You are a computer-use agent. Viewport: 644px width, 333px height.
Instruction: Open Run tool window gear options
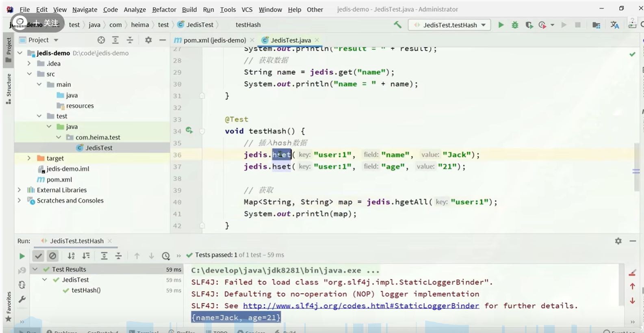(618, 241)
